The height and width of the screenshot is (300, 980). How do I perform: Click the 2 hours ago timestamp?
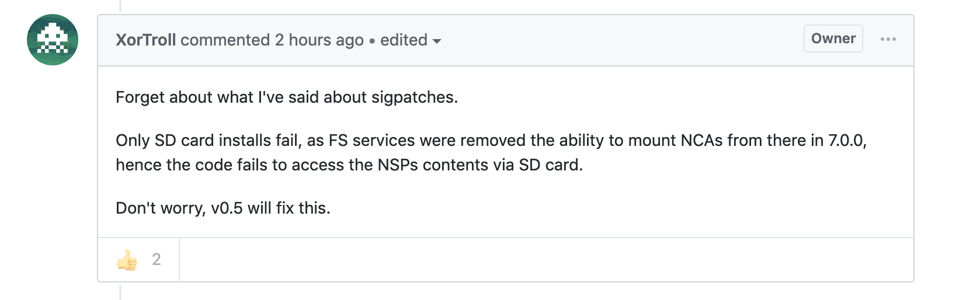click(x=319, y=40)
